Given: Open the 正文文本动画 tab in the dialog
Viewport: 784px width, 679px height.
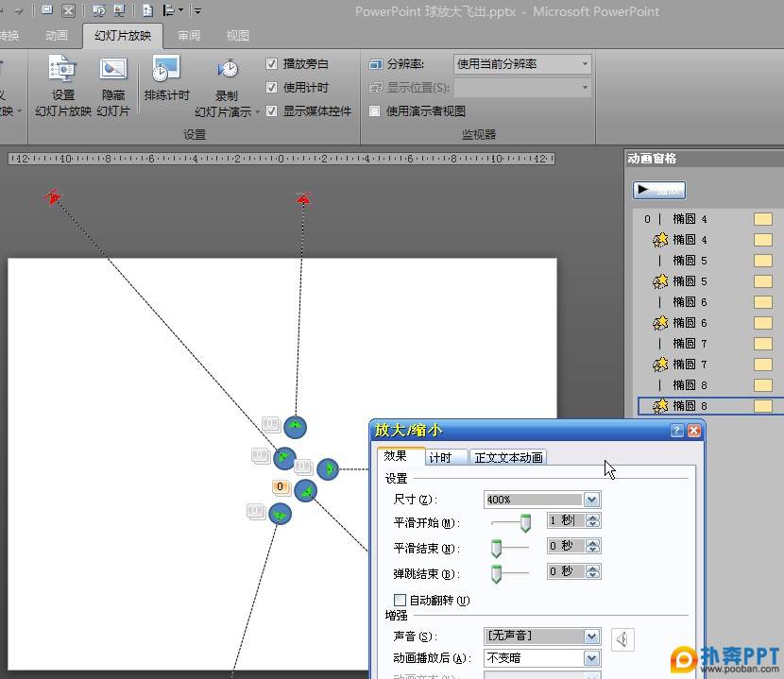Looking at the screenshot, I should [508, 457].
